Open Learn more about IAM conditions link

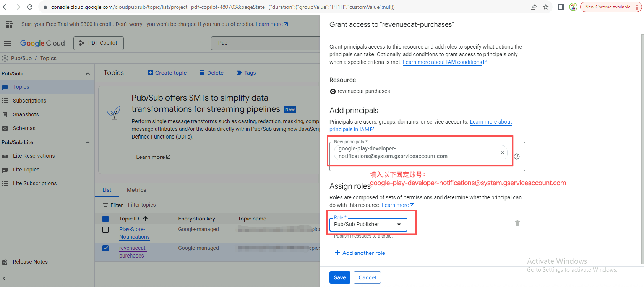pyautogui.click(x=445, y=62)
